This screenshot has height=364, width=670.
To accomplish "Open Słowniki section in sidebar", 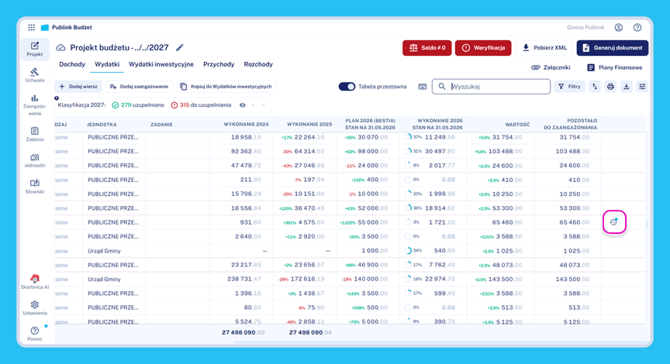I will (35, 187).
